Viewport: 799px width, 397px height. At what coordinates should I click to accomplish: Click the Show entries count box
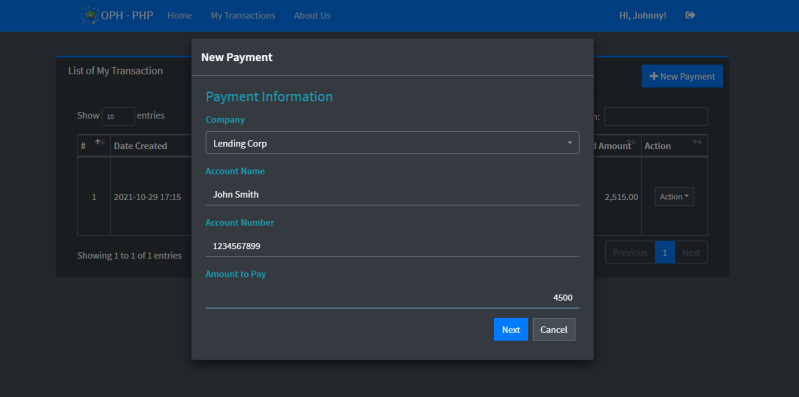[118, 117]
